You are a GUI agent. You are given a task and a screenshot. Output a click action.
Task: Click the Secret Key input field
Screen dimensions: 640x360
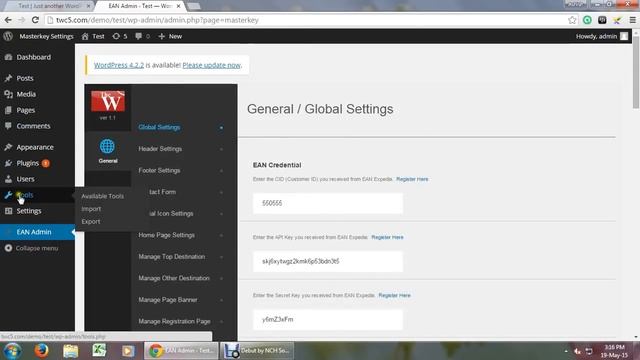pos(328,320)
